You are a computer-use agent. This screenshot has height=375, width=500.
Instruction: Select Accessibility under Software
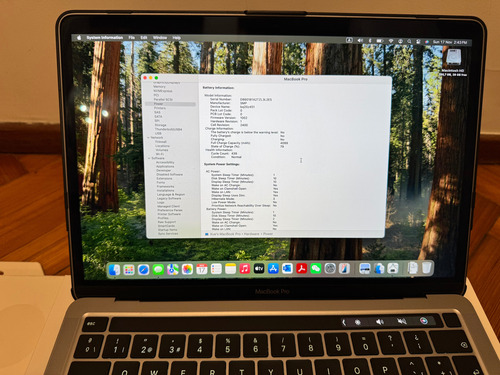point(165,162)
